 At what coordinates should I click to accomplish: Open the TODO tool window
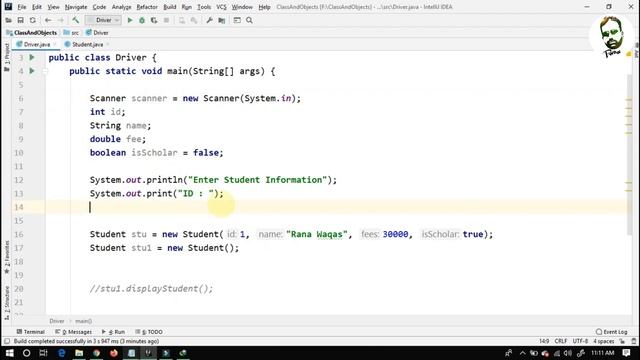[x=149, y=332]
